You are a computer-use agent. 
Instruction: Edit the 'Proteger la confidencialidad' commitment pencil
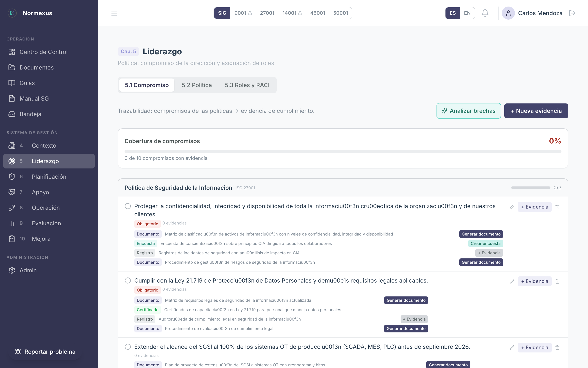(512, 207)
